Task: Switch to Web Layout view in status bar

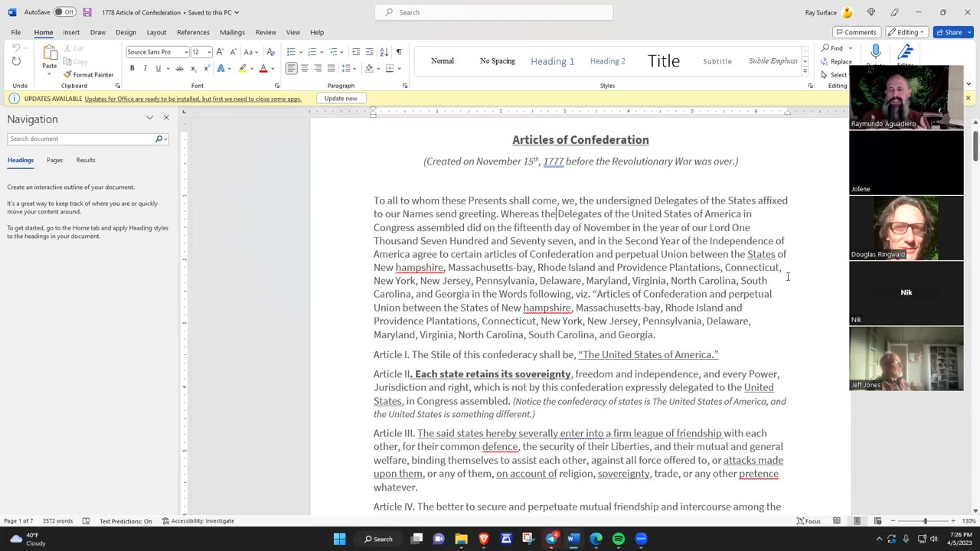Action: pyautogui.click(x=878, y=521)
